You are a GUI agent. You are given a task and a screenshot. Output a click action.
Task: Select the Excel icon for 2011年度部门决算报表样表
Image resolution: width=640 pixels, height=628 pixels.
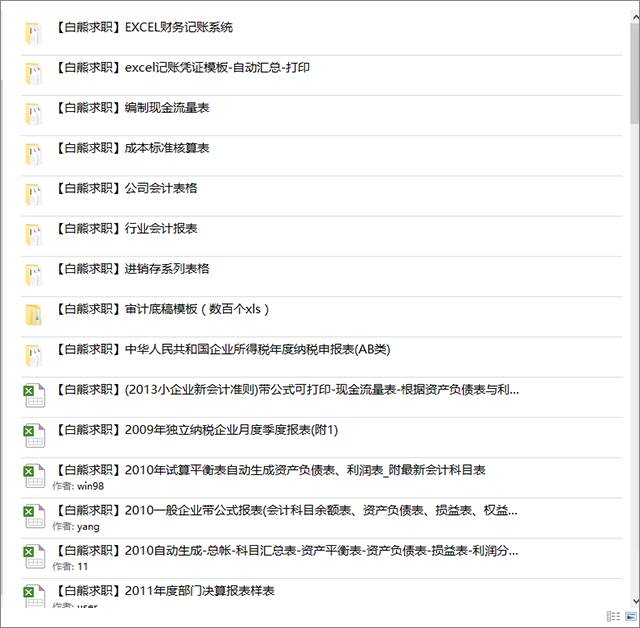pyautogui.click(x=34, y=596)
